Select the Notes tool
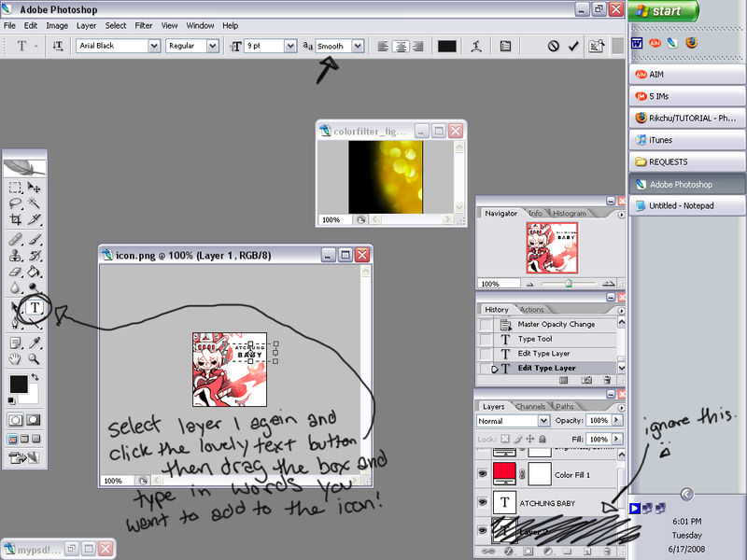The width and height of the screenshot is (747, 560). [x=15, y=343]
